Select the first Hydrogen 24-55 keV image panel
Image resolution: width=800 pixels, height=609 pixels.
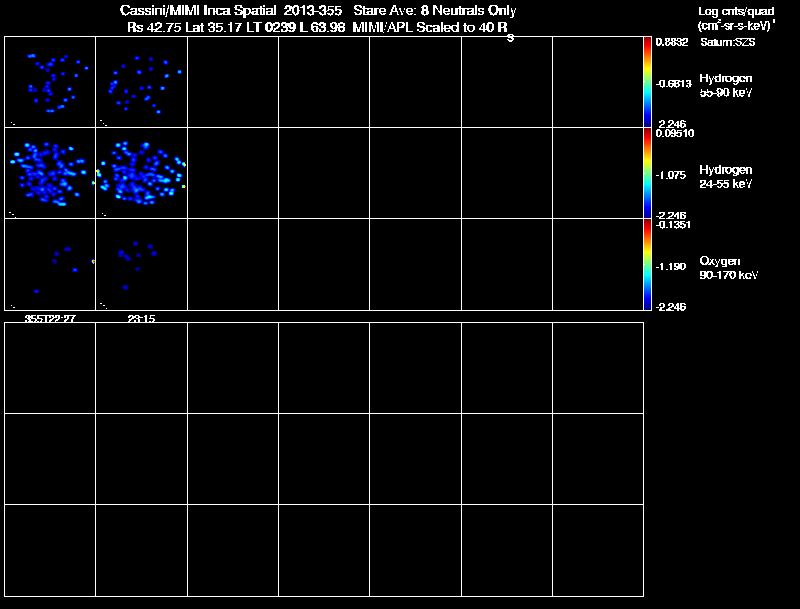tap(50, 173)
